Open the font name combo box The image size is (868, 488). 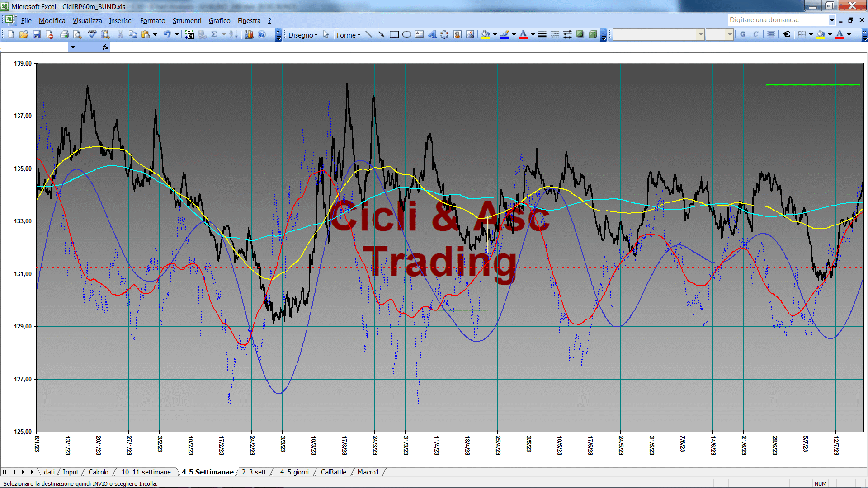click(659, 34)
